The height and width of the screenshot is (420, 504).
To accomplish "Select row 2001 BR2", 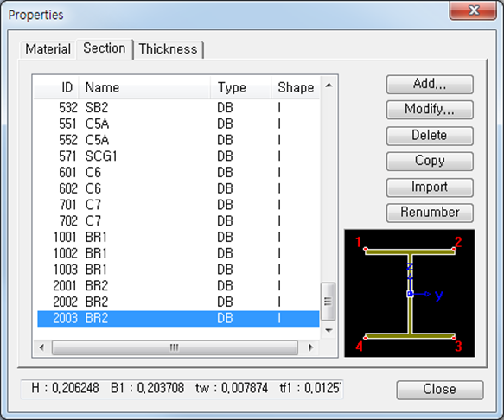I will (178, 286).
